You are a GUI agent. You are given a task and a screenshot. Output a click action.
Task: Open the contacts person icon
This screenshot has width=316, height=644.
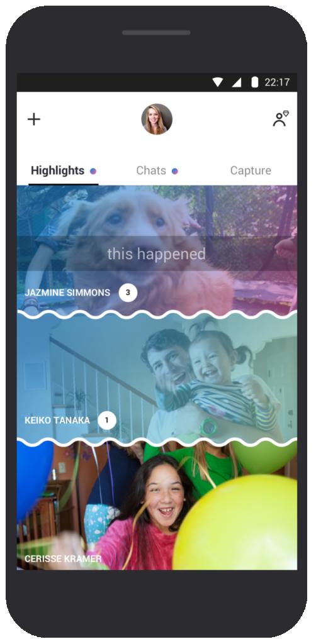(281, 119)
